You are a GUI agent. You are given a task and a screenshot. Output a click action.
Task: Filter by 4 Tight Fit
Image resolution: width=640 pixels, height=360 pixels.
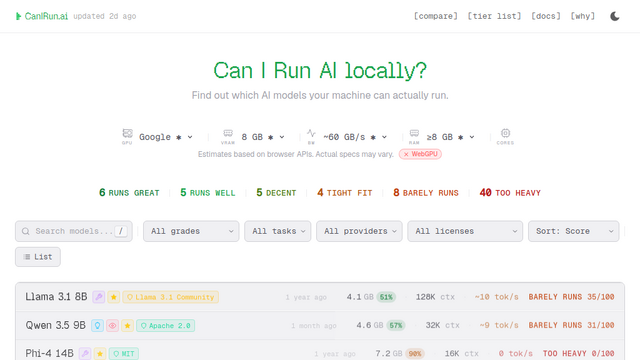click(x=344, y=193)
